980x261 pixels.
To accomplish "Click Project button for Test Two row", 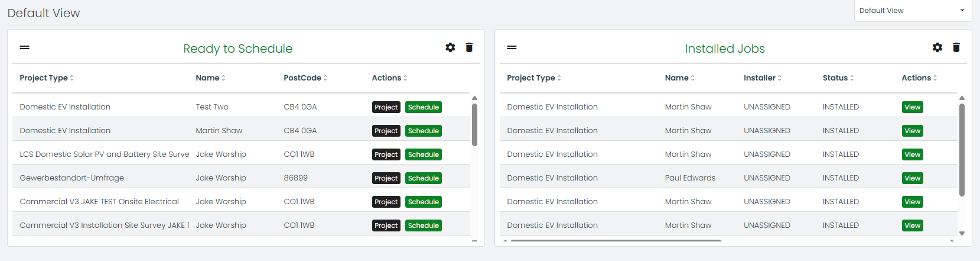I will (386, 107).
